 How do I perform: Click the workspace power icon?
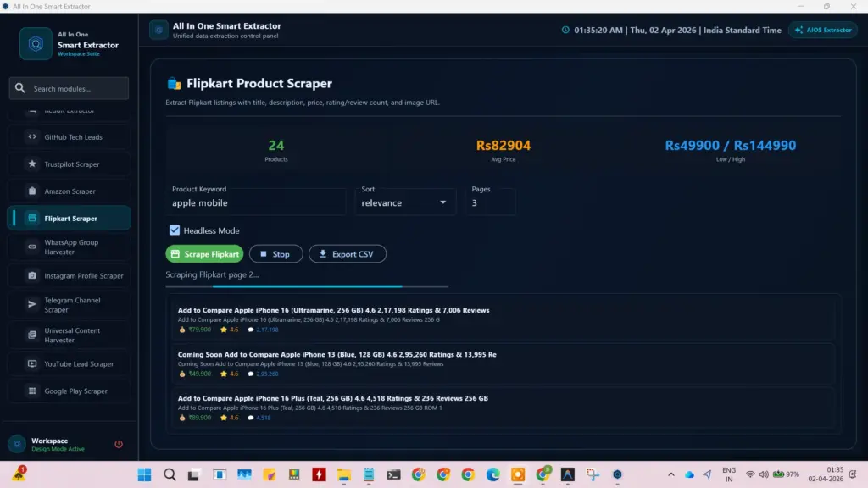tap(119, 444)
